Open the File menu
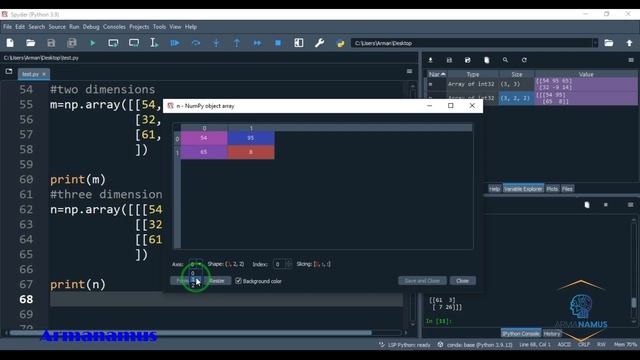 (x=7, y=27)
